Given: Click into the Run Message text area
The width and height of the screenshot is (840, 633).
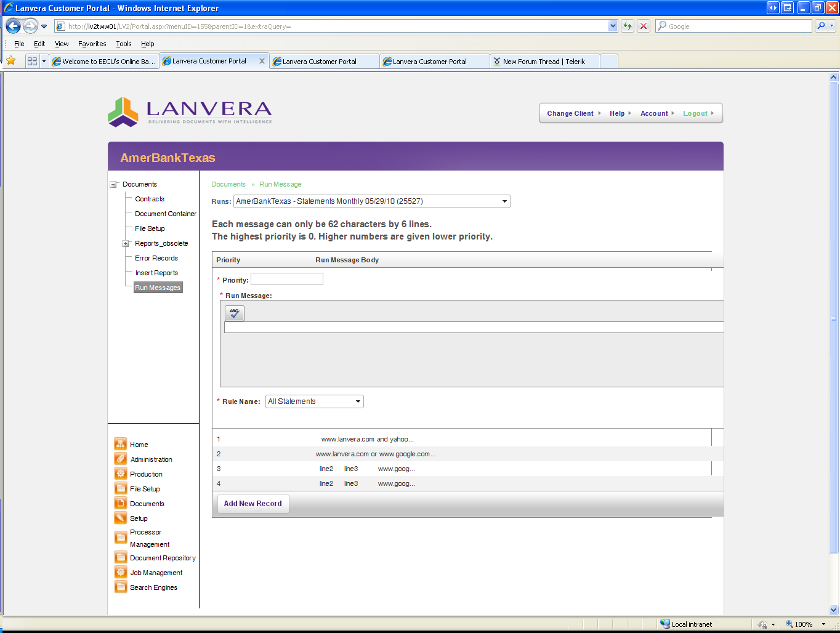Looking at the screenshot, I should coord(474,328).
